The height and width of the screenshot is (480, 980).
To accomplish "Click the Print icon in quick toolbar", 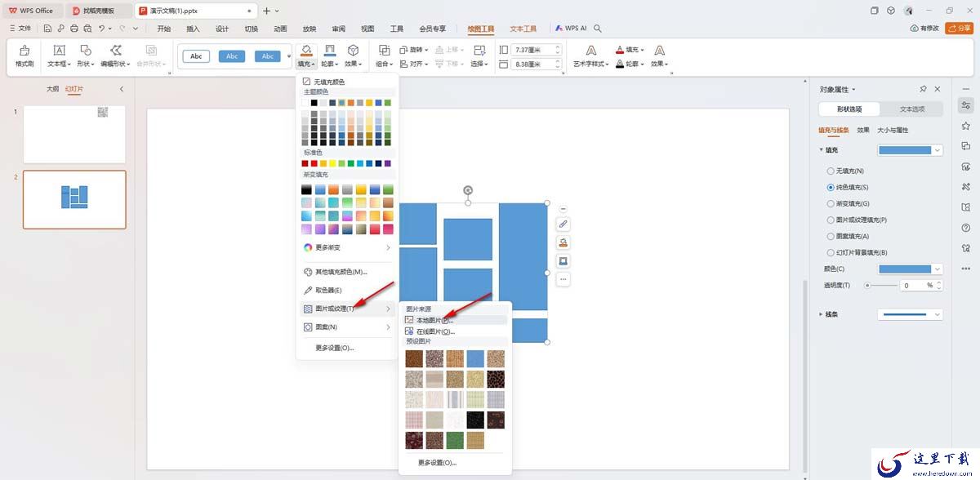I will pyautogui.click(x=74, y=29).
